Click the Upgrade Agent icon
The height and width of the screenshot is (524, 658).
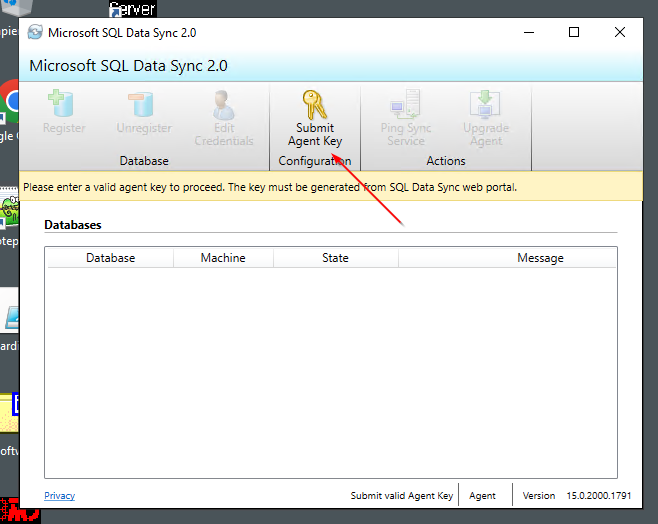pyautogui.click(x=485, y=104)
